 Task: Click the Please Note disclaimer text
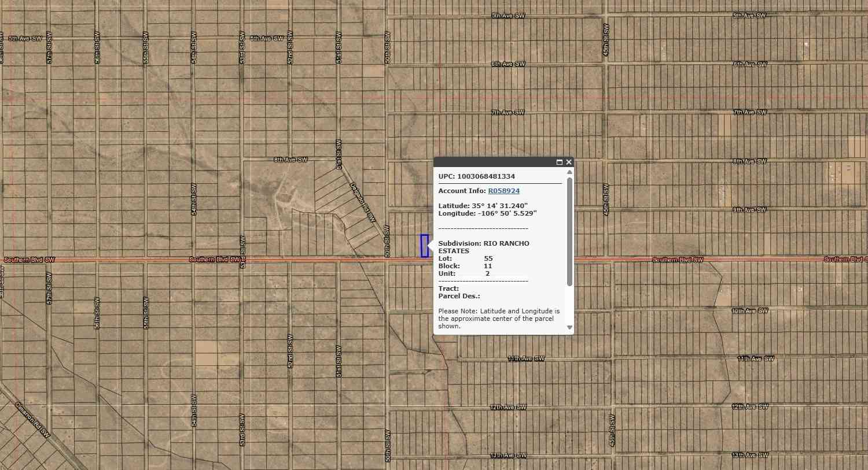point(499,319)
